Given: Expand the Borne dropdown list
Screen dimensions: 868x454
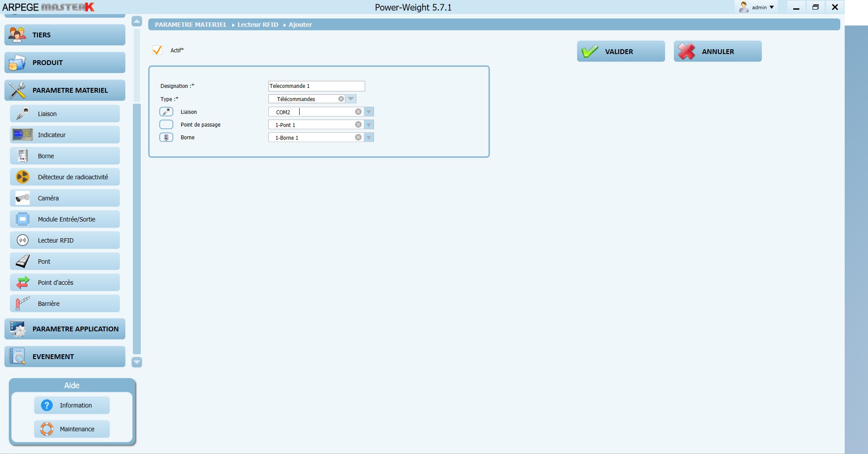Looking at the screenshot, I should pos(369,138).
